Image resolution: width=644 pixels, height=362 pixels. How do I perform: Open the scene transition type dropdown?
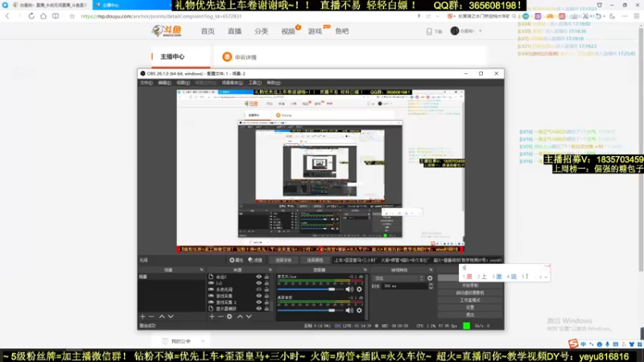click(398, 278)
